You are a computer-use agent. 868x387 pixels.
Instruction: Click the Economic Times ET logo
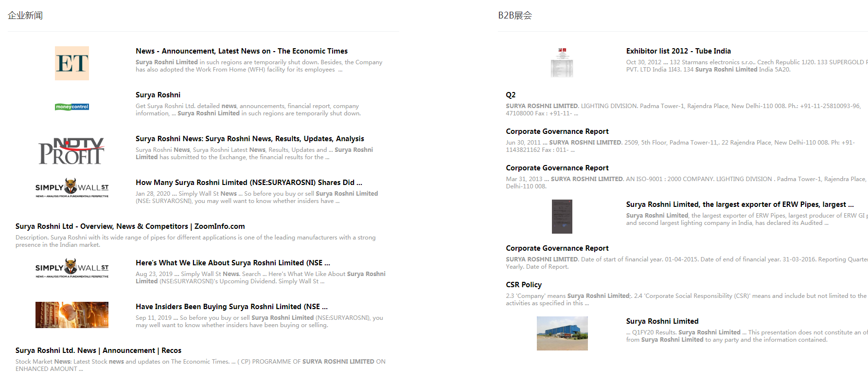[x=72, y=63]
